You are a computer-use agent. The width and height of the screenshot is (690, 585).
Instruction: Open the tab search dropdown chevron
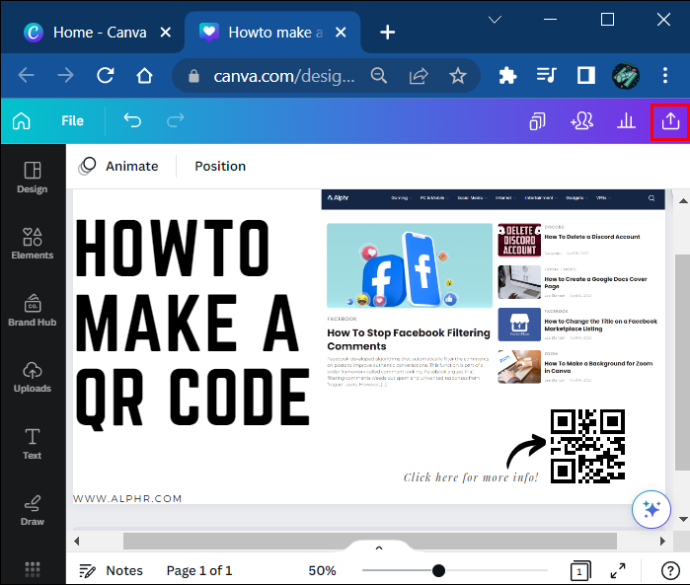(495, 19)
